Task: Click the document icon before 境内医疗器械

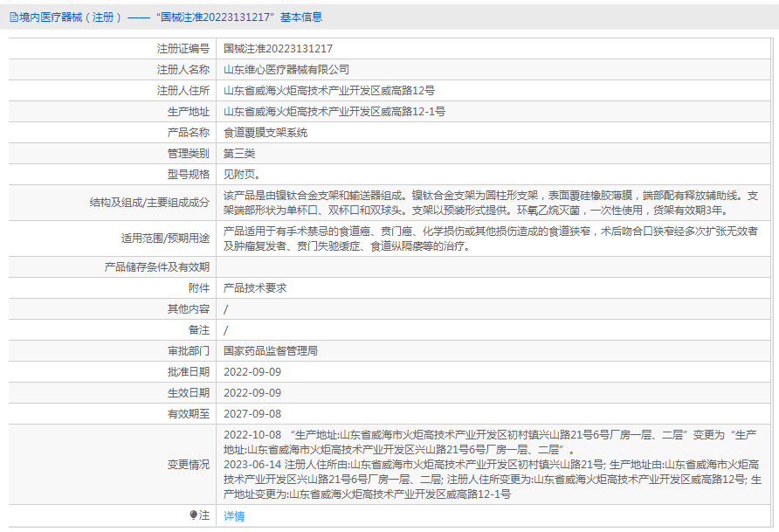Action: coord(14,17)
